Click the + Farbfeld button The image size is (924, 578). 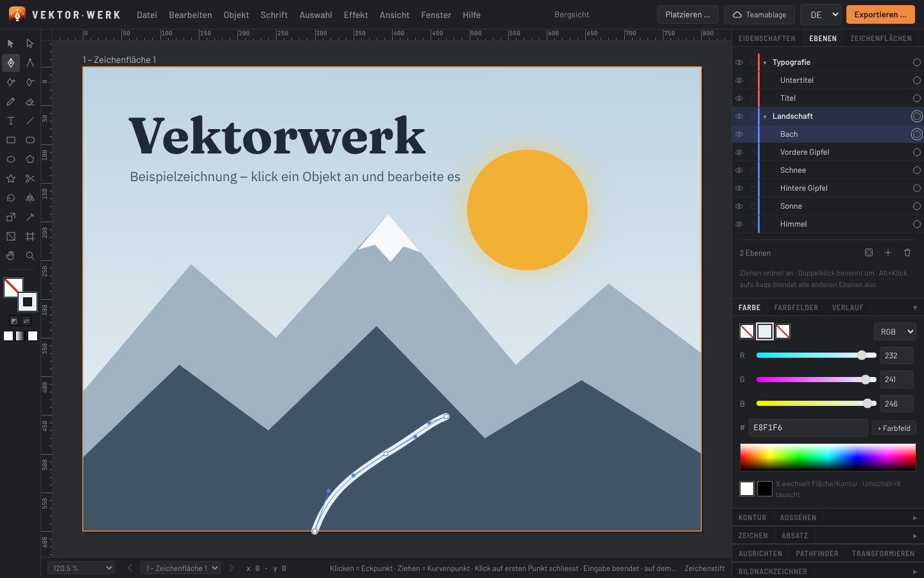click(x=894, y=428)
